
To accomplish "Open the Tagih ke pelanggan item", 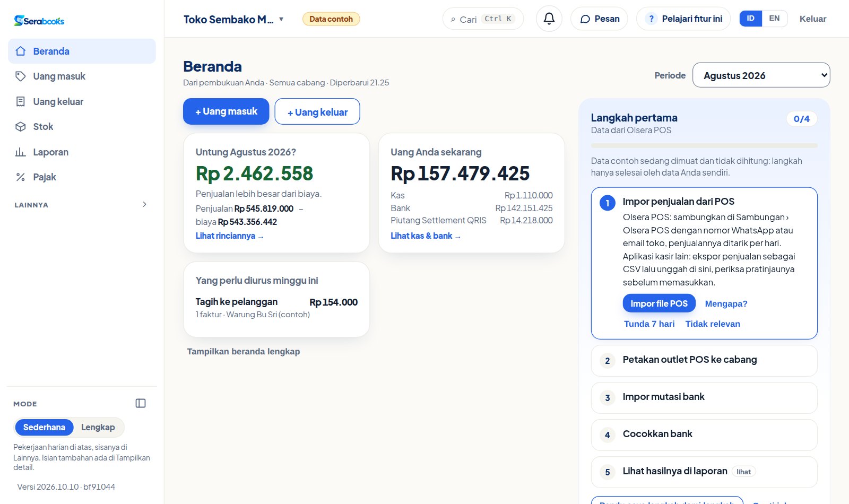I will (276, 308).
